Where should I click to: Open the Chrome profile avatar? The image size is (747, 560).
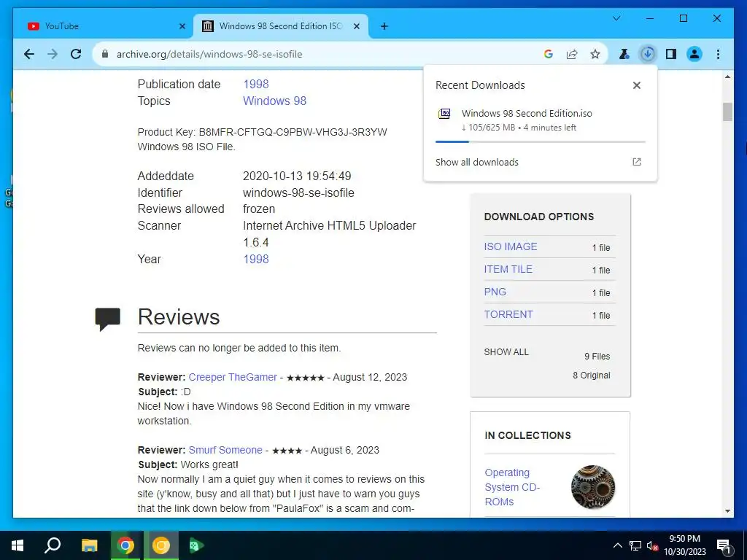[x=694, y=54]
